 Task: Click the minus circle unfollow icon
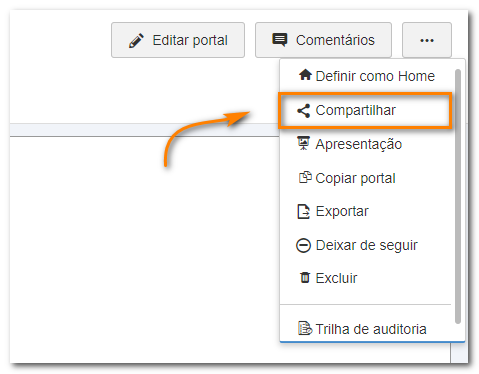pos(303,246)
